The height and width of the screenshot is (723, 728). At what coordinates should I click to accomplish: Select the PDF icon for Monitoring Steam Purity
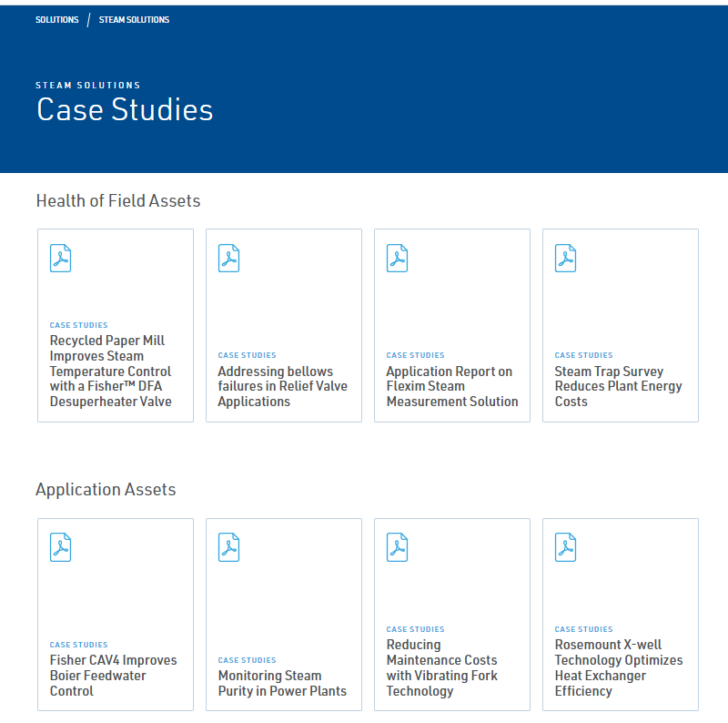pyautogui.click(x=228, y=547)
